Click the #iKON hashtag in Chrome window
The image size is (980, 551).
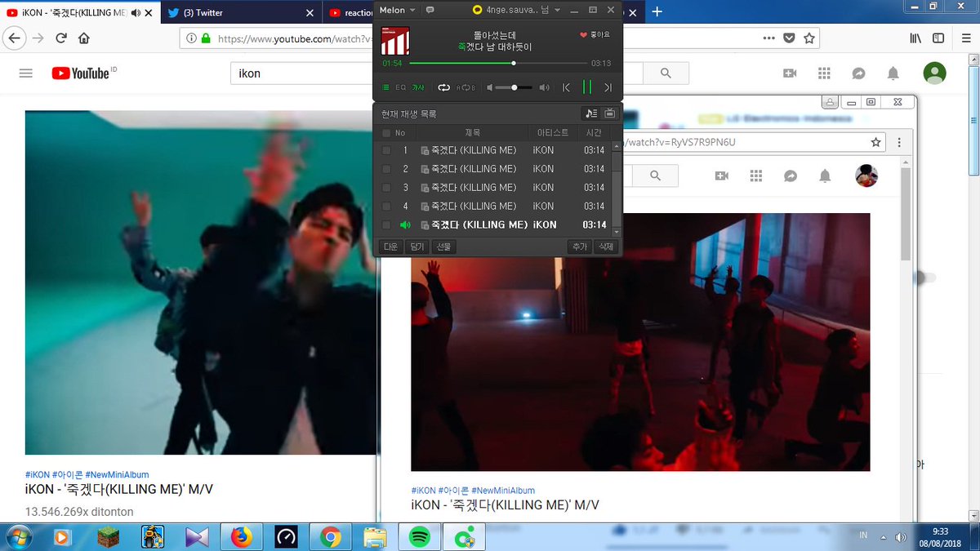423,491
